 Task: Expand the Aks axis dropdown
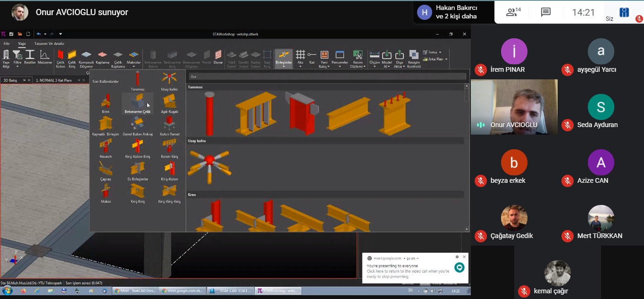coord(300,59)
